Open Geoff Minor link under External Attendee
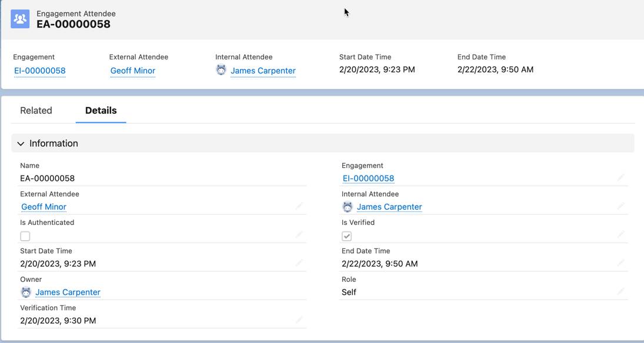Viewport: 644px width, 343px height. [x=44, y=207]
